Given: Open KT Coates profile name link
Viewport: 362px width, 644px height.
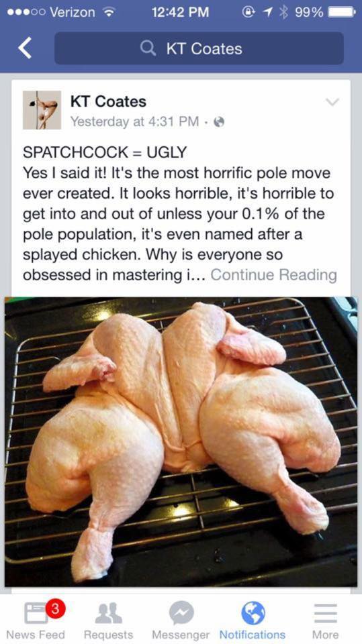Looking at the screenshot, I should [x=108, y=101].
